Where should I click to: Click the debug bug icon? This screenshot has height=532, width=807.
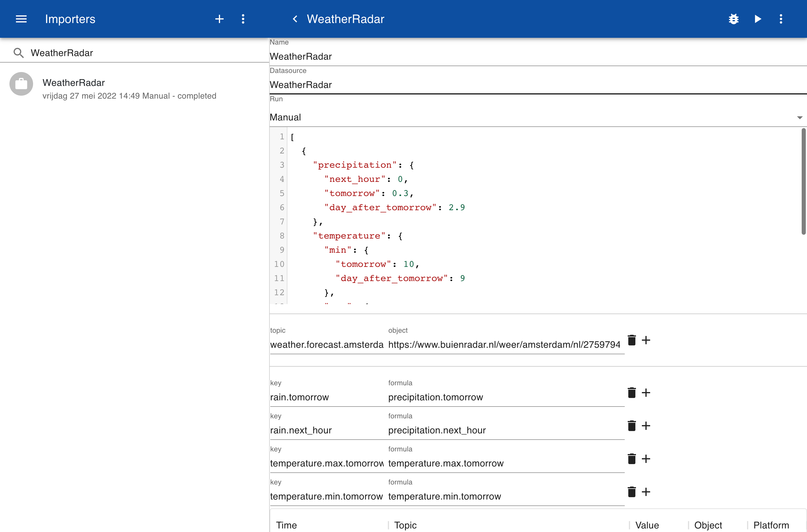tap(734, 19)
